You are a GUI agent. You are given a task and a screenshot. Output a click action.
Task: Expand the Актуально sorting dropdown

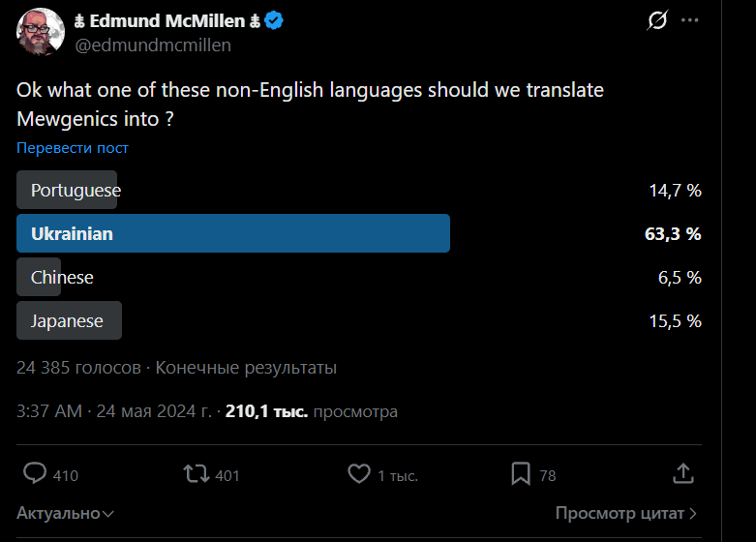point(66,513)
